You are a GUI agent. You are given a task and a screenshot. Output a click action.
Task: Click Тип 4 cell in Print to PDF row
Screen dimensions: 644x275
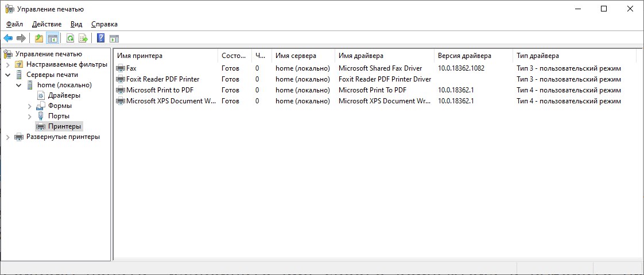point(569,90)
